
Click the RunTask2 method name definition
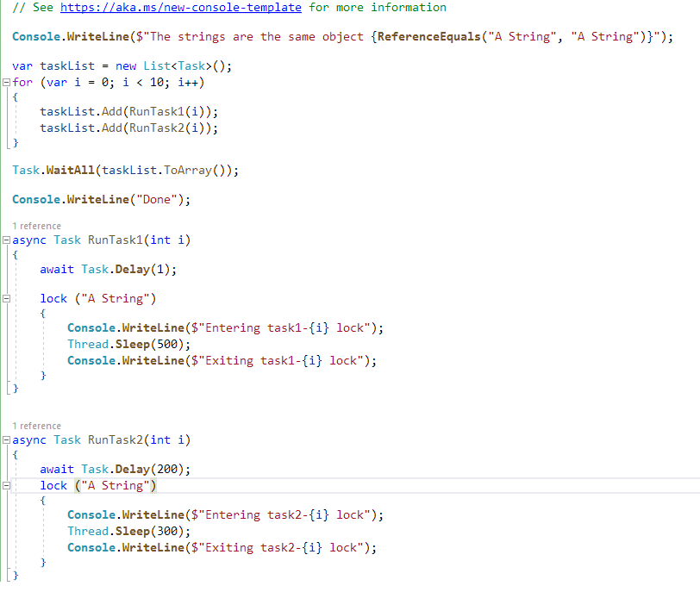(x=116, y=439)
